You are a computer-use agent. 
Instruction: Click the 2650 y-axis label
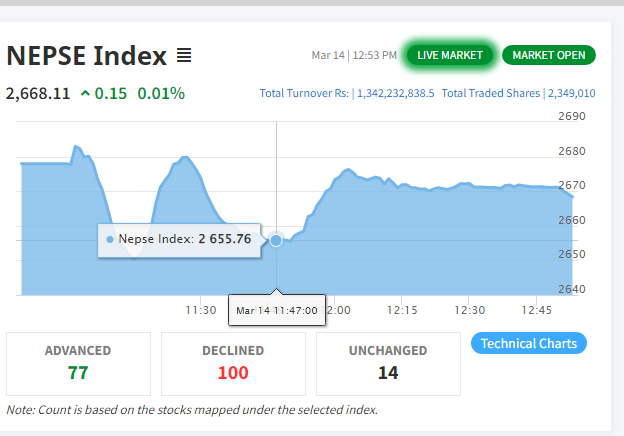(572, 254)
